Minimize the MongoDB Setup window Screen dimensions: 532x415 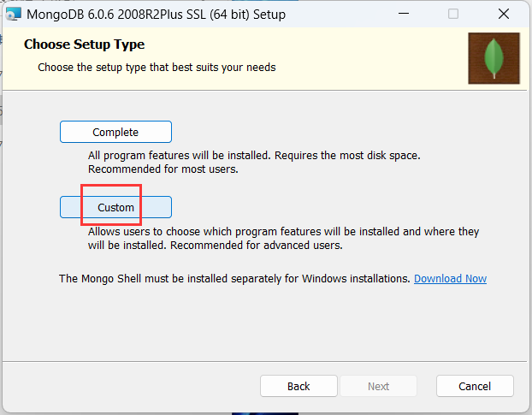[x=404, y=14]
